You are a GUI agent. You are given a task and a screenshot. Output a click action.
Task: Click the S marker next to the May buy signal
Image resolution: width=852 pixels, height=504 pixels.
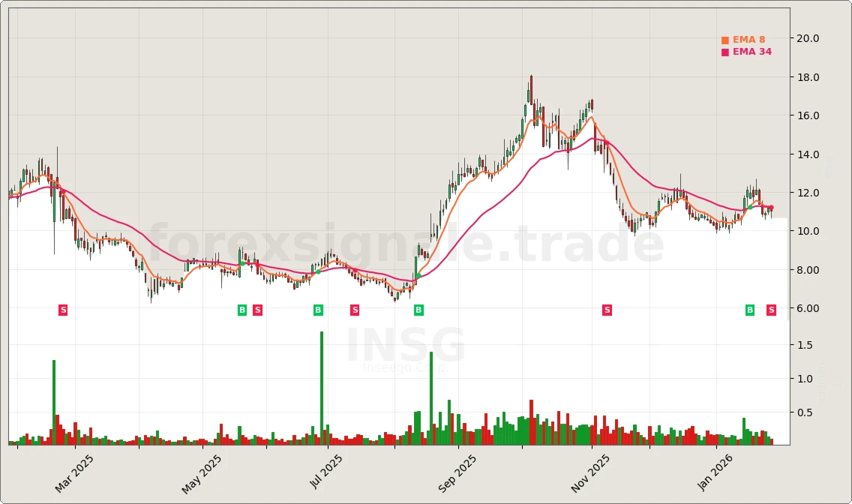point(257,310)
